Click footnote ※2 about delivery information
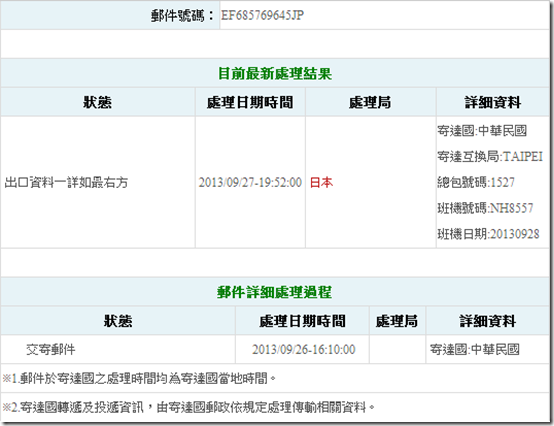This screenshot has height=426, width=554. coord(189,407)
